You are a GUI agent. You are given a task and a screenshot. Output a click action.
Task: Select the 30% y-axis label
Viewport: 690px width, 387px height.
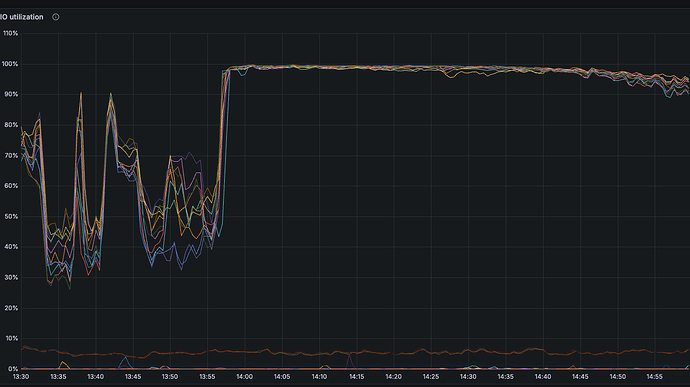tap(11, 277)
